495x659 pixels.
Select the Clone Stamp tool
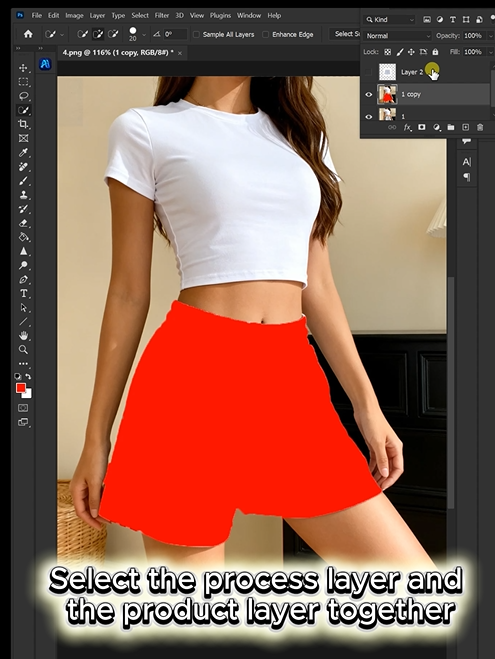click(x=23, y=195)
